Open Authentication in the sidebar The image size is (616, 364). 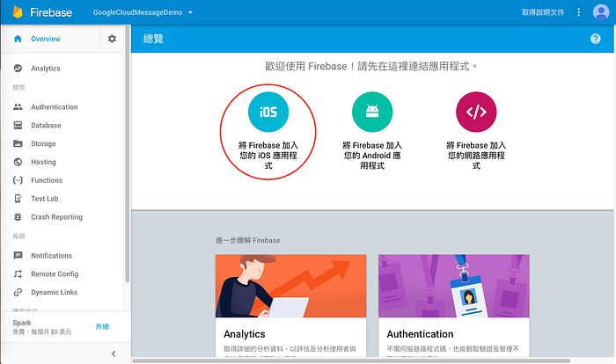click(x=55, y=106)
